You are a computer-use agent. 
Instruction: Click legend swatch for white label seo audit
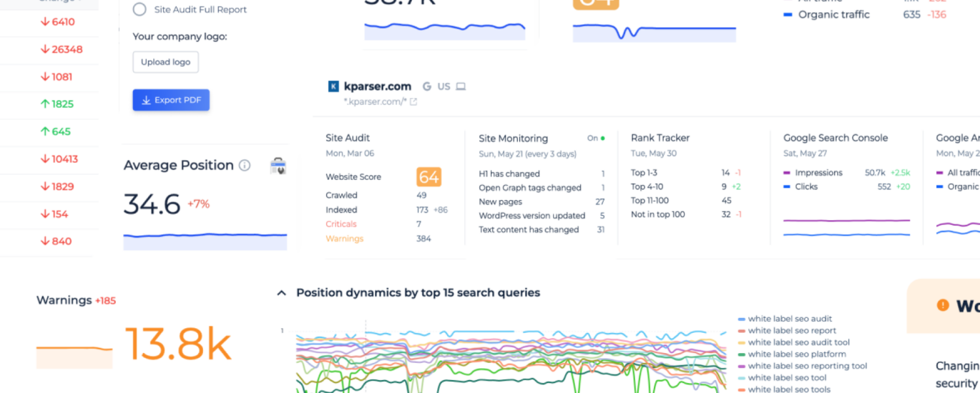point(742,319)
